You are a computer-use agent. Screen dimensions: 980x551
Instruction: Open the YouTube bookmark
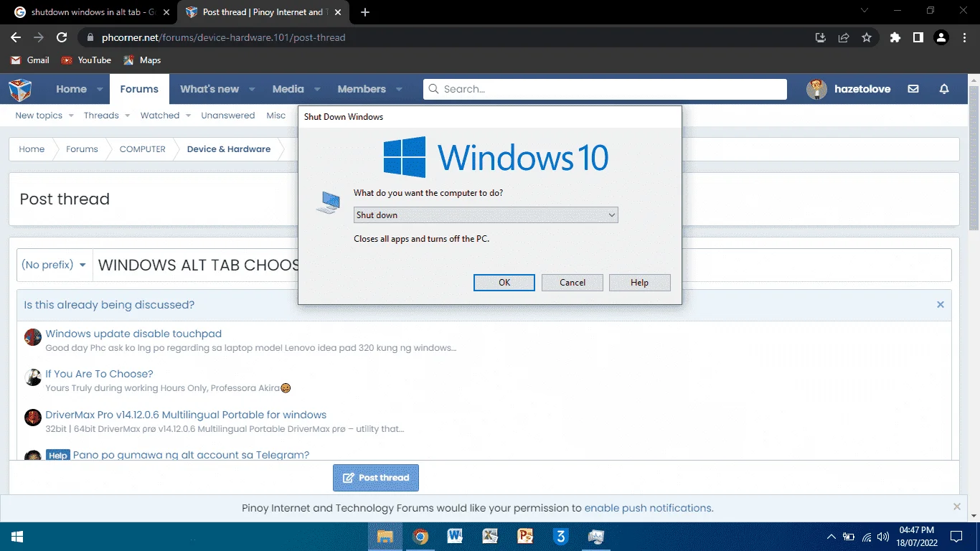pyautogui.click(x=86, y=60)
